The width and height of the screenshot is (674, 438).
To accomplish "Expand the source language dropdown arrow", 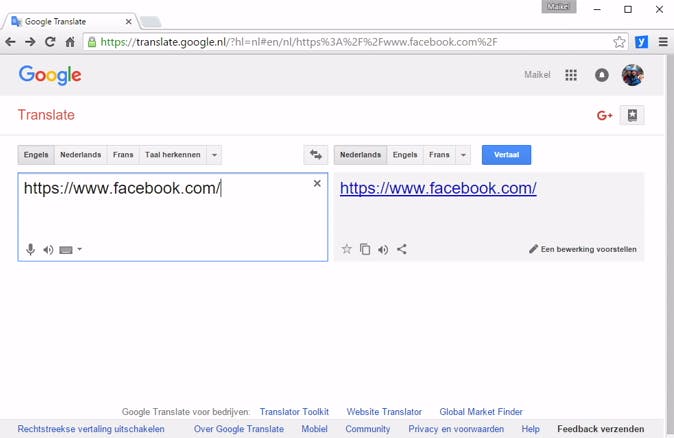I will click(214, 155).
